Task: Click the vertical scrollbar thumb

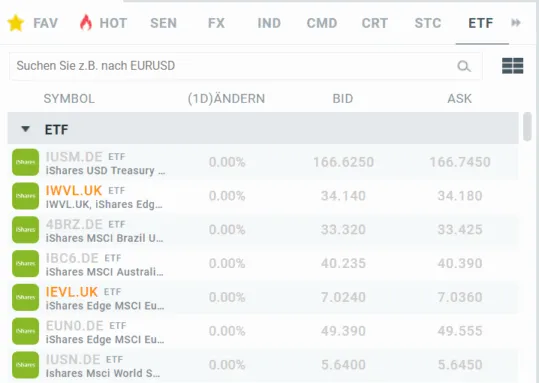Action: (527, 127)
